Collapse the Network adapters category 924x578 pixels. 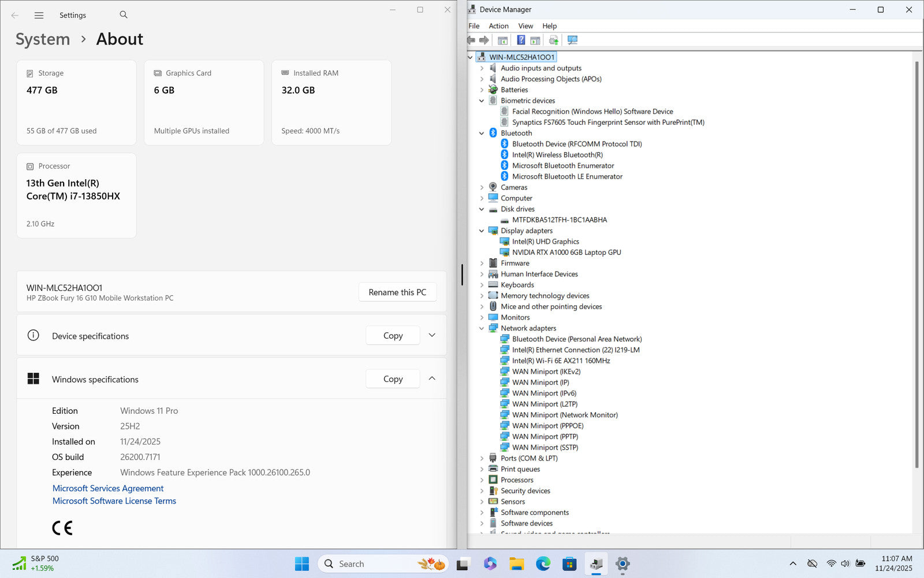pyautogui.click(x=482, y=328)
